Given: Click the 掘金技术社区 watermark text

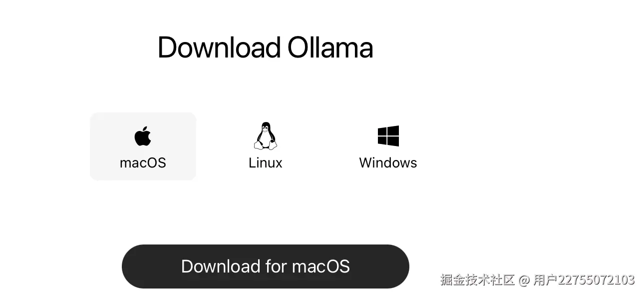Looking at the screenshot, I should pyautogui.click(x=477, y=279).
